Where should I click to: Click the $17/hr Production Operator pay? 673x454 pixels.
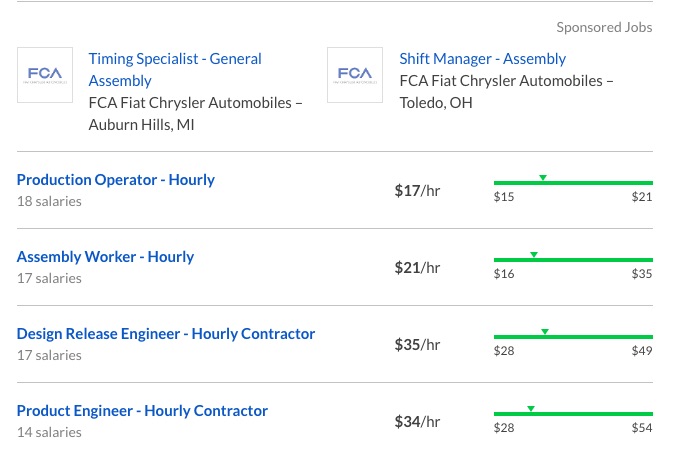[x=417, y=190]
